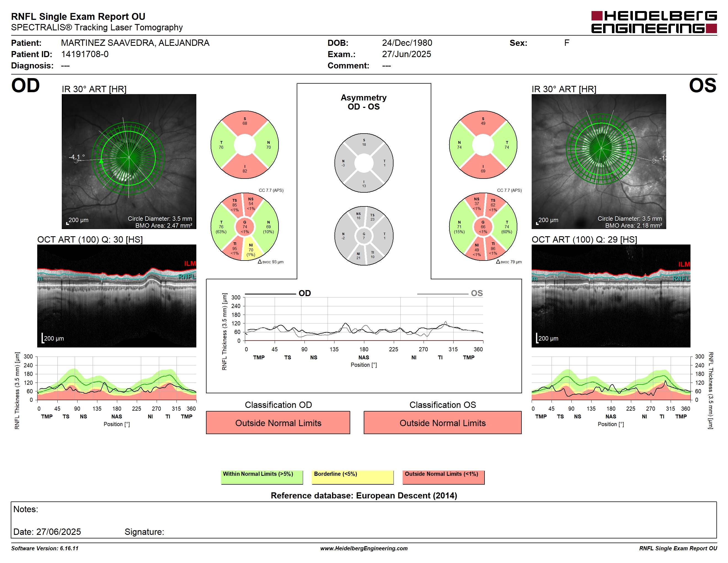Open www.HeidelbergEngineering.com footer link

point(364,548)
